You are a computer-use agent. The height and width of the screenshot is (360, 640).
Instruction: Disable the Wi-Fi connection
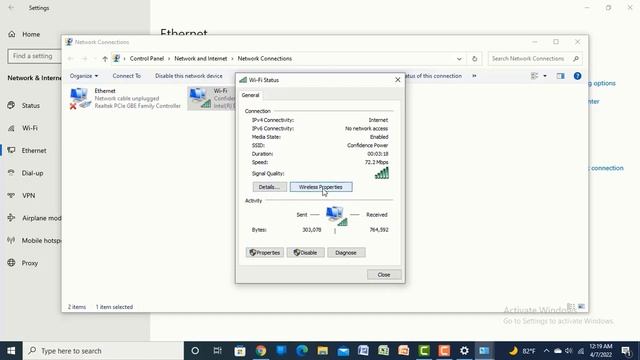click(305, 253)
